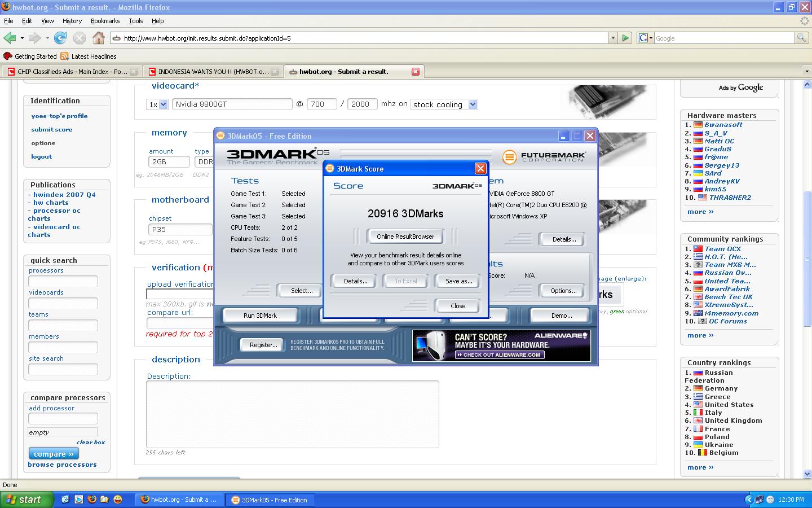Viewport: 812px width, 508px height.
Task: Click more link under Hardware masters
Action: click(700, 212)
